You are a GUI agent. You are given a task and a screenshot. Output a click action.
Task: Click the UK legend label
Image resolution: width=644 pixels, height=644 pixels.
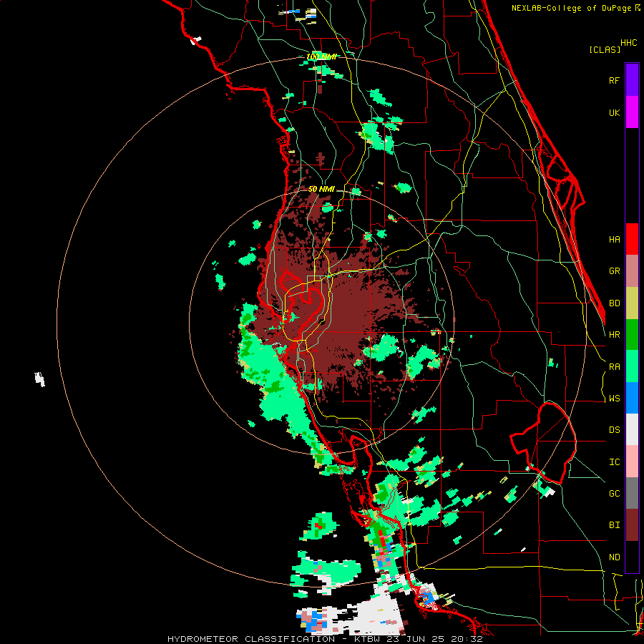614,112
